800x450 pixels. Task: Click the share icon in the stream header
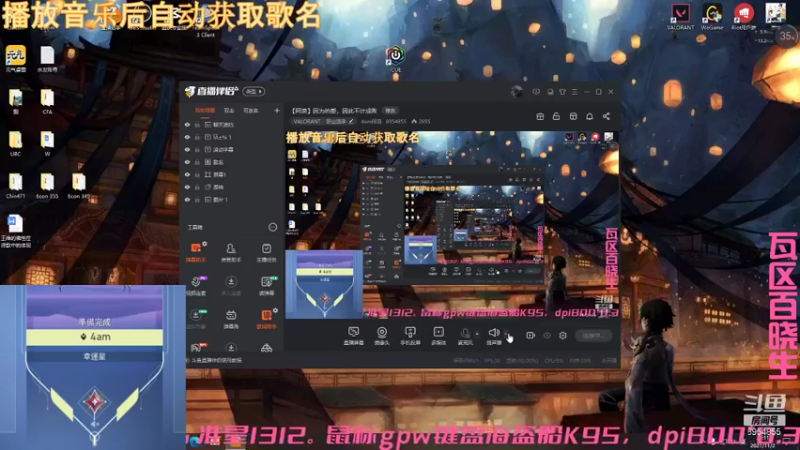click(x=606, y=116)
